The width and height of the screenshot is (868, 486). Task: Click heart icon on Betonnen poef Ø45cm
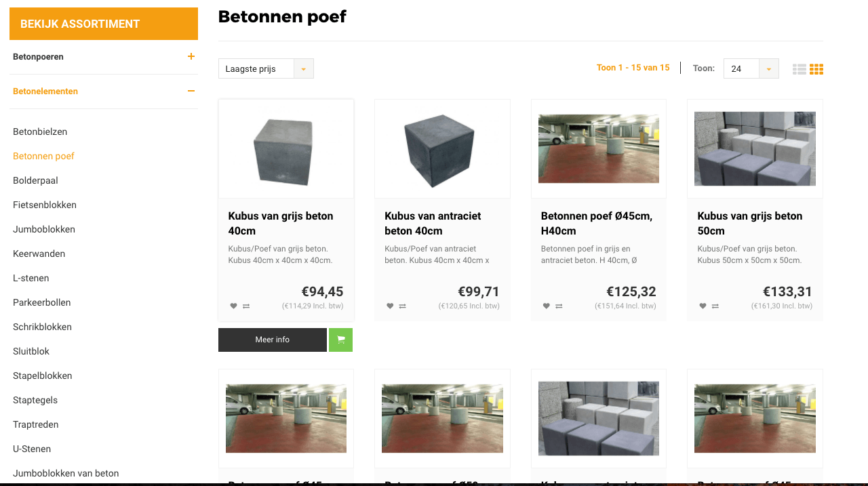point(547,306)
